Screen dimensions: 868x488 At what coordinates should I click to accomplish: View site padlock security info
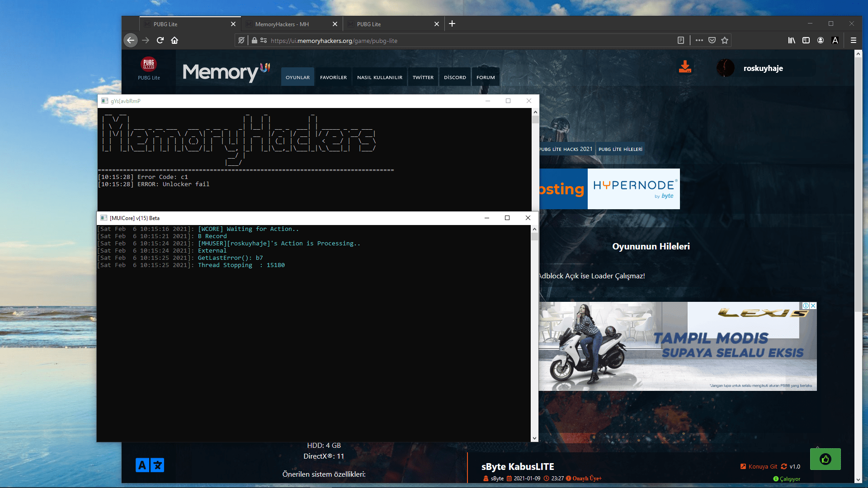point(255,40)
